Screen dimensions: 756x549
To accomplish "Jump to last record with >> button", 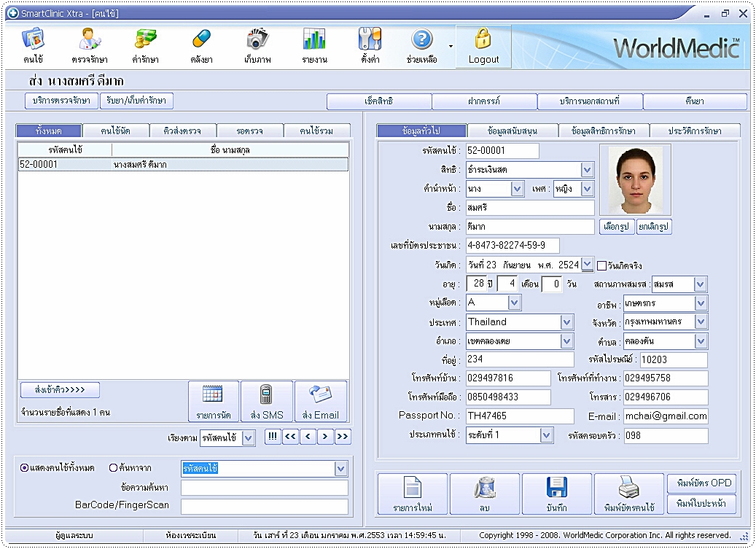I will (343, 437).
